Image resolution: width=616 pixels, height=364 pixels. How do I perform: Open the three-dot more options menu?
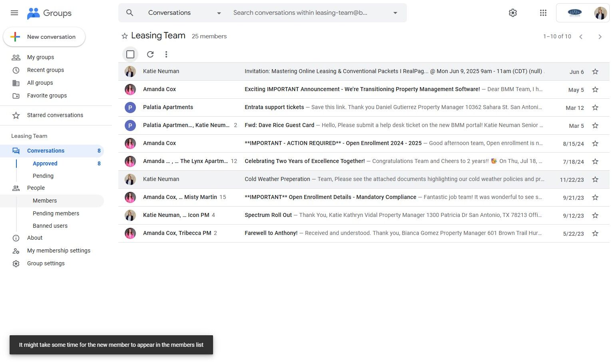(166, 54)
